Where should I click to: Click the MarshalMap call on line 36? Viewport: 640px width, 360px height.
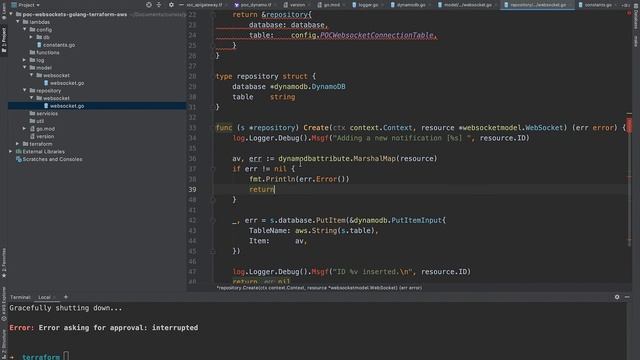(x=374, y=158)
